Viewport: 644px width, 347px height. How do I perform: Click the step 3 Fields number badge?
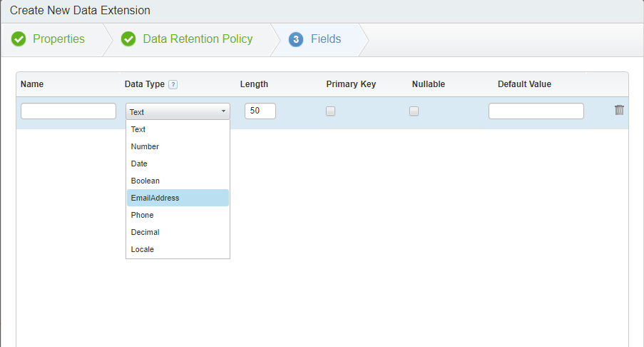[296, 39]
